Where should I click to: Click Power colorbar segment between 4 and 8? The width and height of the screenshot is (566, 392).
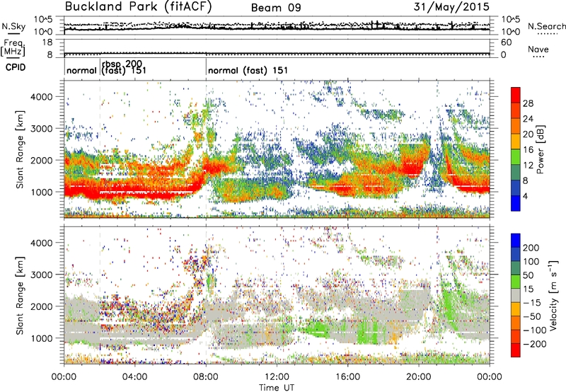click(516, 188)
